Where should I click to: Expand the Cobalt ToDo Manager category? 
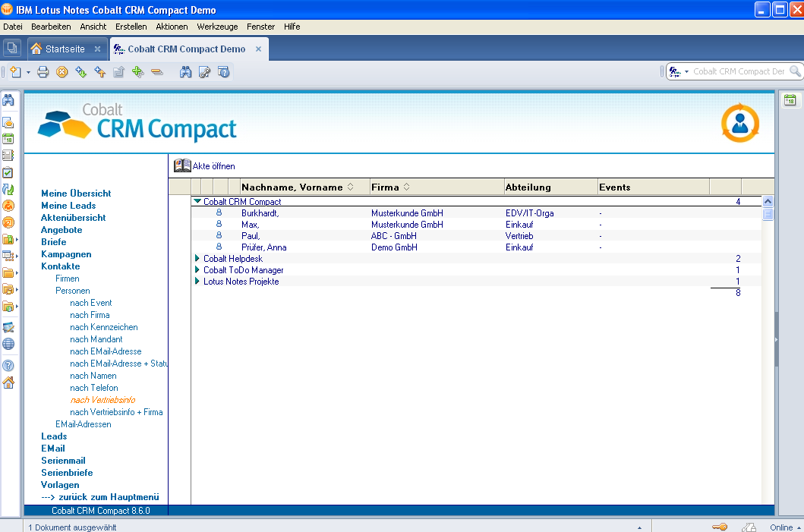[x=197, y=269]
